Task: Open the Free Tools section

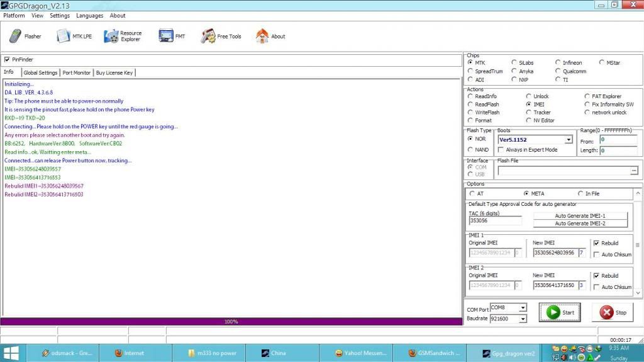Action: pos(221,37)
